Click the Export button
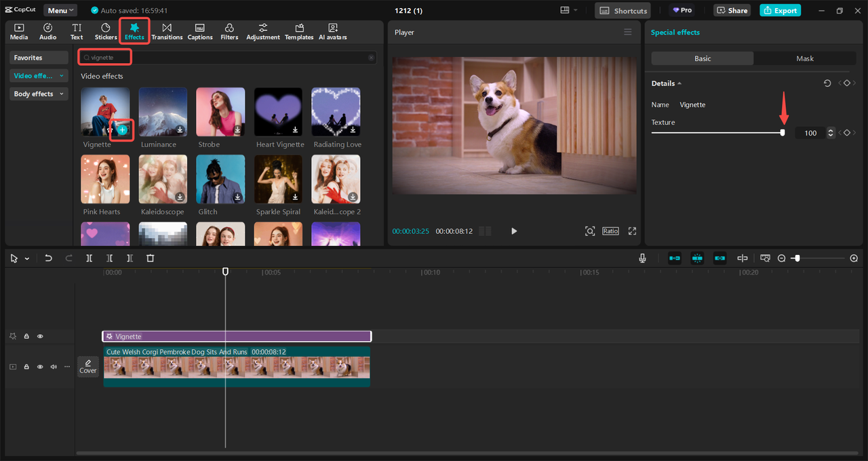 click(x=780, y=10)
